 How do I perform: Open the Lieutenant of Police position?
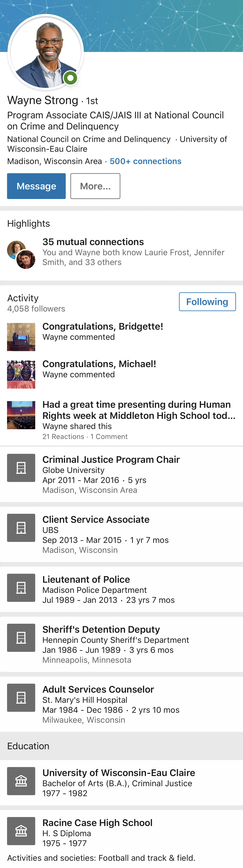click(x=121, y=590)
